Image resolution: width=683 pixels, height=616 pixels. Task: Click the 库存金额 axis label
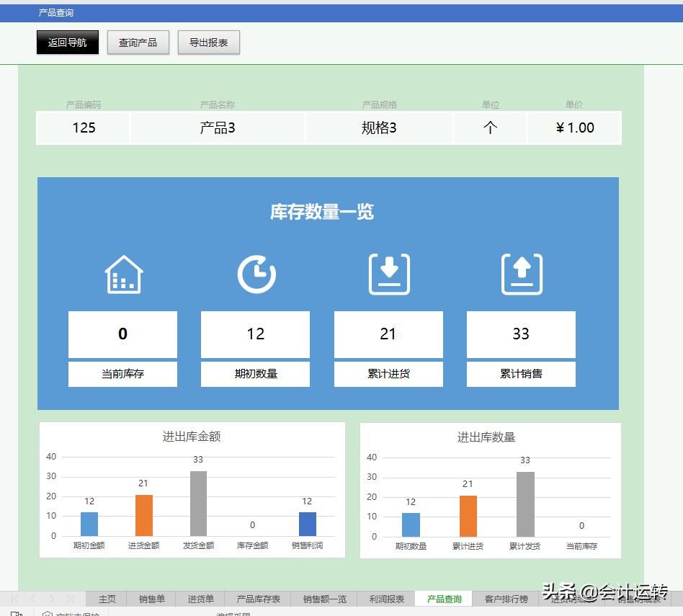point(253,545)
